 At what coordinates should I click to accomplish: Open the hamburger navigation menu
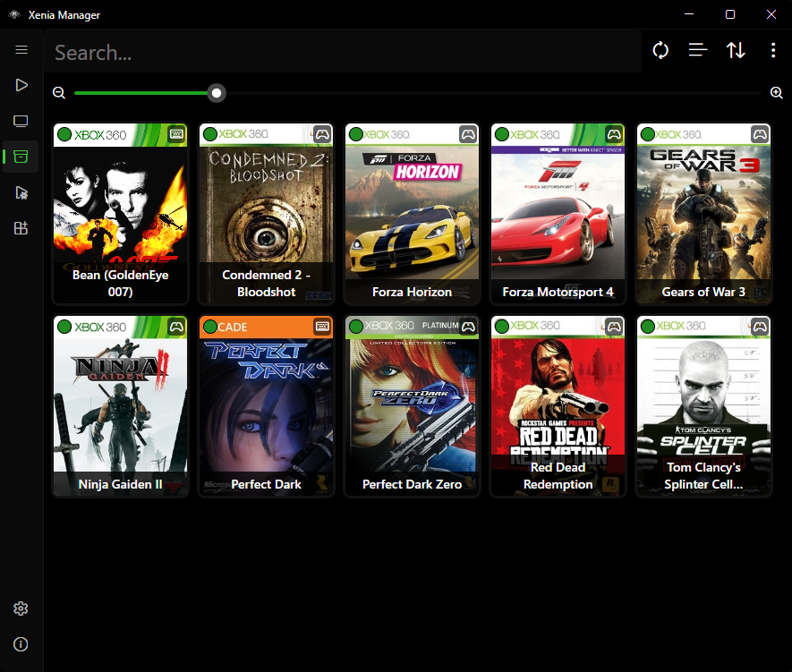point(21,49)
